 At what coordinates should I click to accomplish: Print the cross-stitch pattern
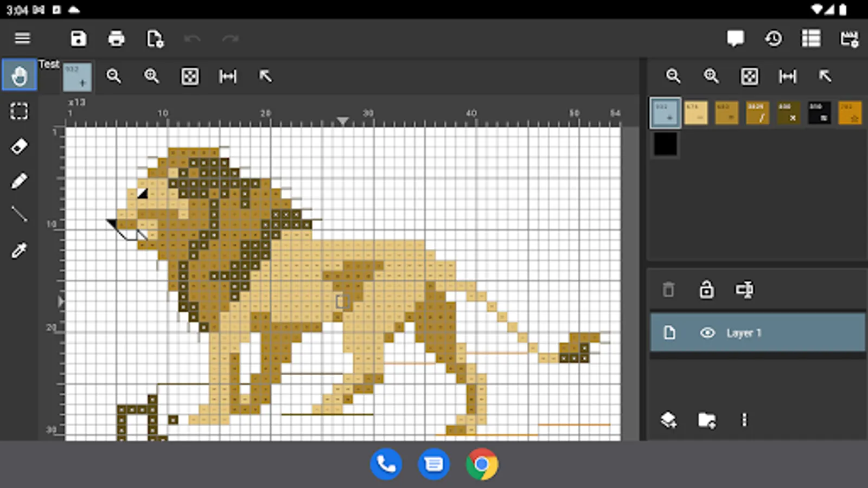(x=116, y=38)
